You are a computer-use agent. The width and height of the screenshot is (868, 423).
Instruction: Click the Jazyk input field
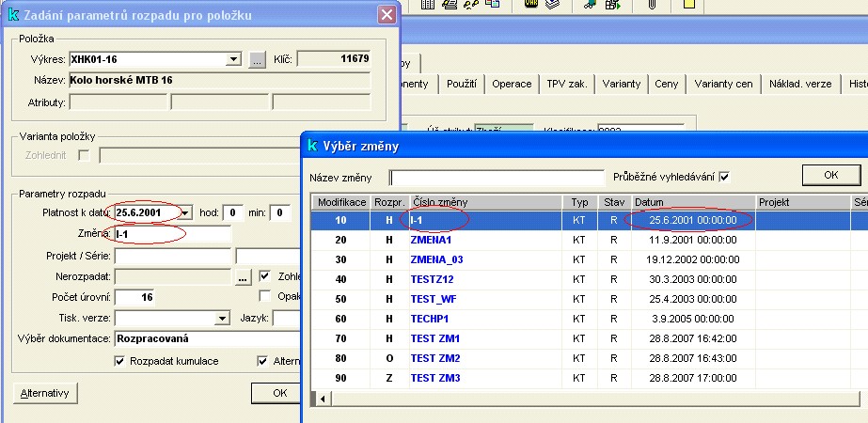pos(287,318)
